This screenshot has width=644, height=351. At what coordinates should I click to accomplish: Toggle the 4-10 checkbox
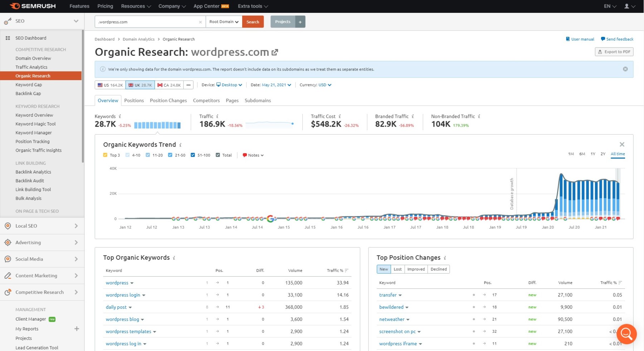[x=127, y=155]
